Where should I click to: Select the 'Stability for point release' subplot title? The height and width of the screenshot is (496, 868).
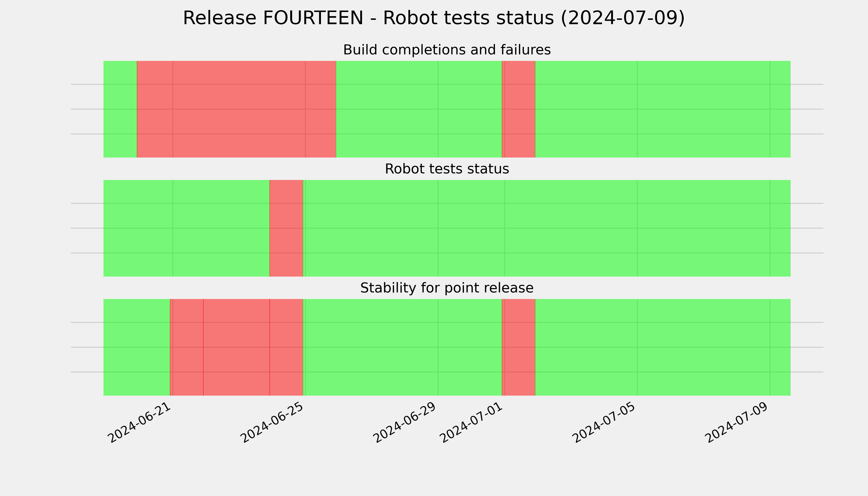[447, 288]
